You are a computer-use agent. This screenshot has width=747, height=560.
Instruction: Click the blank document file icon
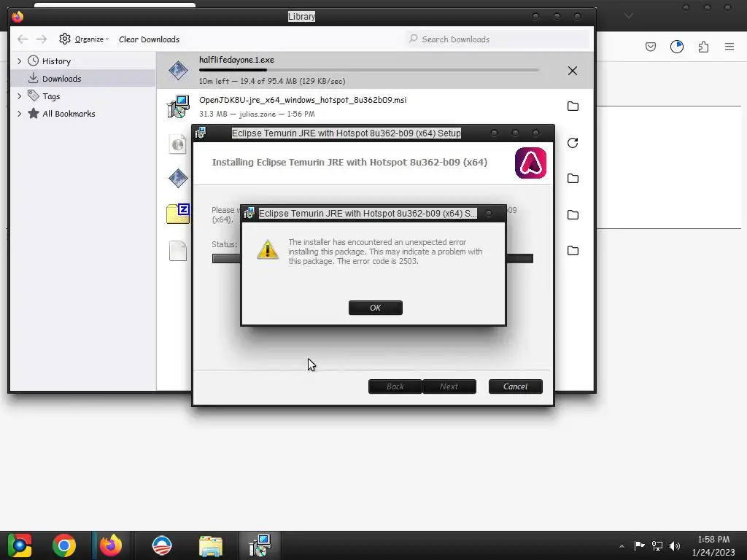pyautogui.click(x=178, y=251)
